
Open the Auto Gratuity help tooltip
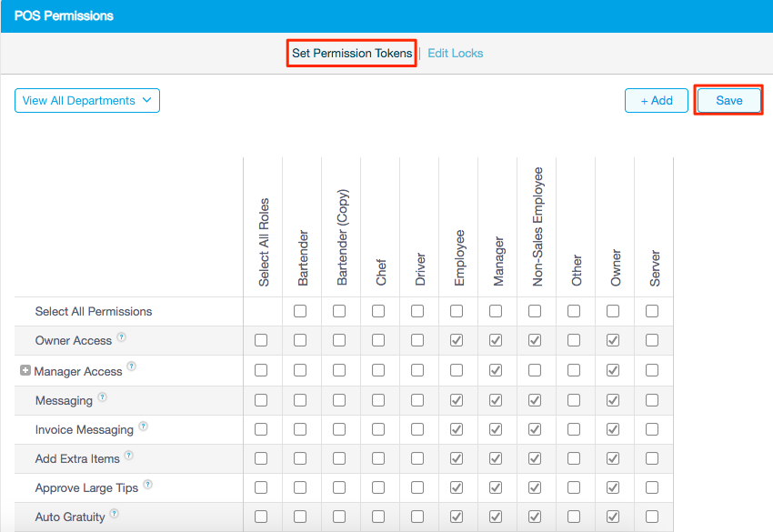click(115, 515)
